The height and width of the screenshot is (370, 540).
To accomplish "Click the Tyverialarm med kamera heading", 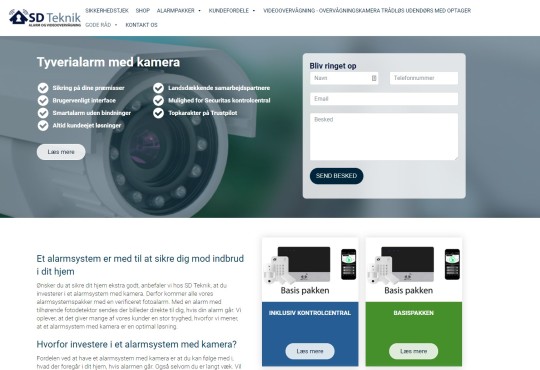I will 108,62.
